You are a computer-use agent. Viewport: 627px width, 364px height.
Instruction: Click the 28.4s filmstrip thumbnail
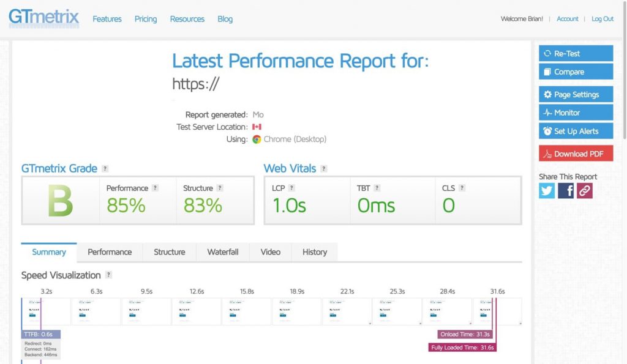(x=447, y=311)
